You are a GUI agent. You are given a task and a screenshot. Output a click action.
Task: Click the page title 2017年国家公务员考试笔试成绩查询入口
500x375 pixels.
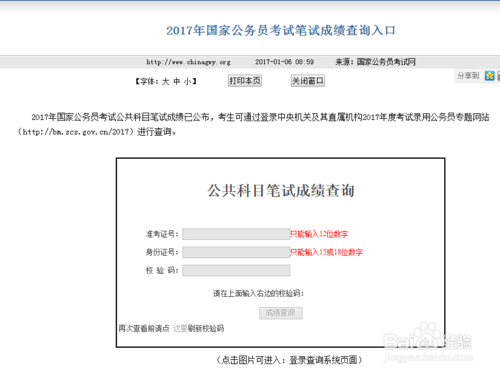tap(281, 31)
